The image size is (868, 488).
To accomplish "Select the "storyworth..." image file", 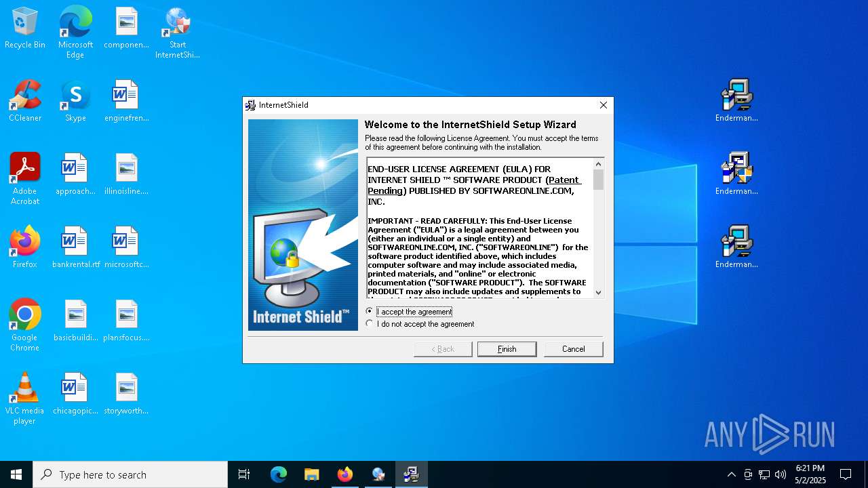I will 126,394.
